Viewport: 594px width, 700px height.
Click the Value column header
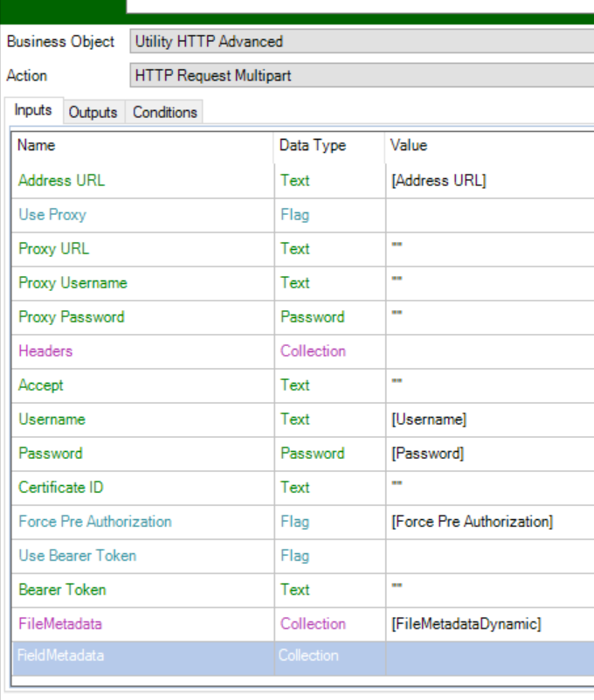pos(408,146)
